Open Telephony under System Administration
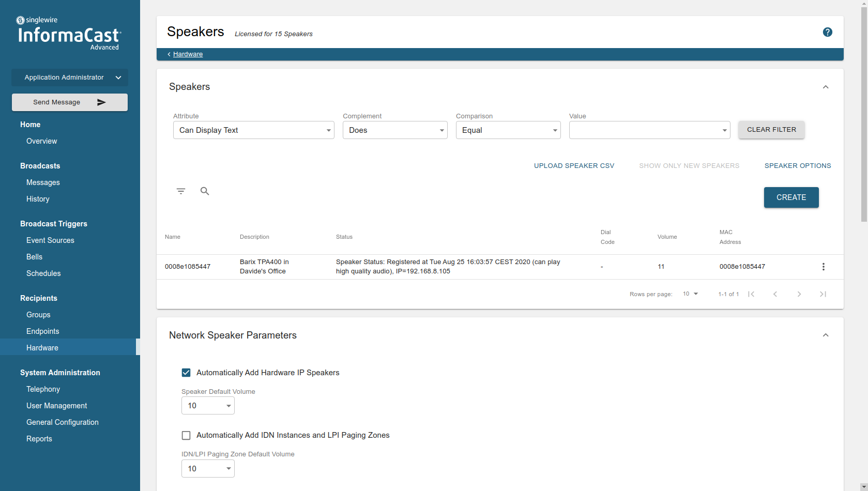The image size is (868, 491). point(43,389)
